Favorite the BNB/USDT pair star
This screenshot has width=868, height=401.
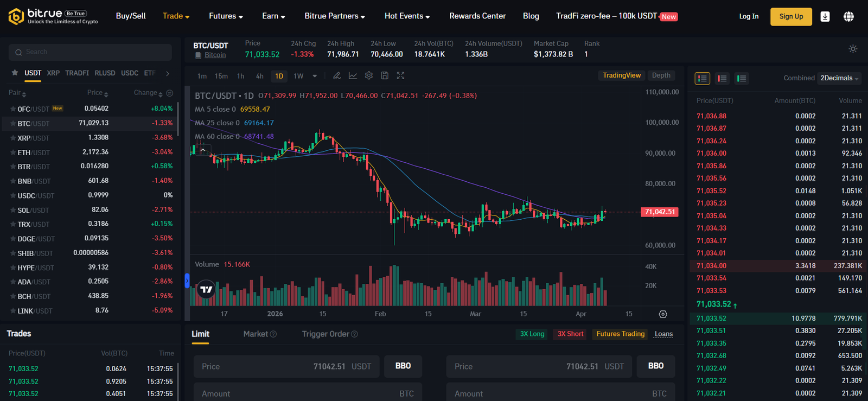pos(13,181)
